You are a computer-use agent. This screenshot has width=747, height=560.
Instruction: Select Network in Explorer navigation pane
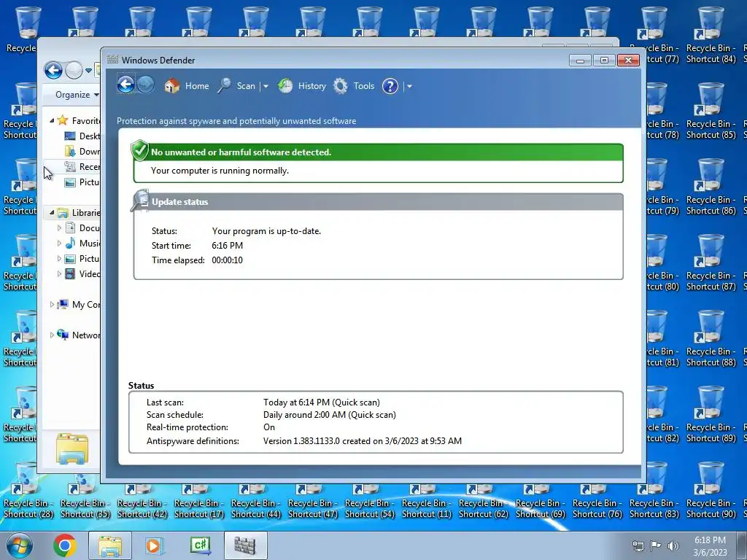pyautogui.click(x=78, y=335)
